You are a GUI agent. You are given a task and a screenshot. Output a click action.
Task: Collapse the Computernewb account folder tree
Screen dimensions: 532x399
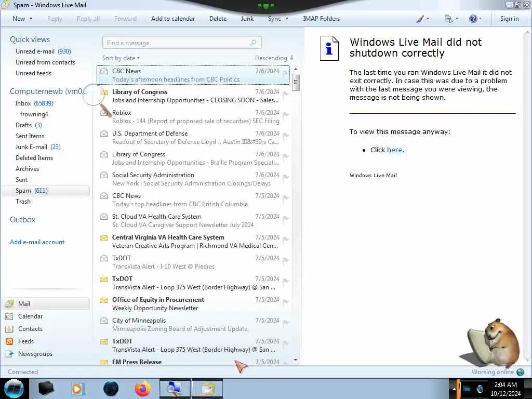48,91
